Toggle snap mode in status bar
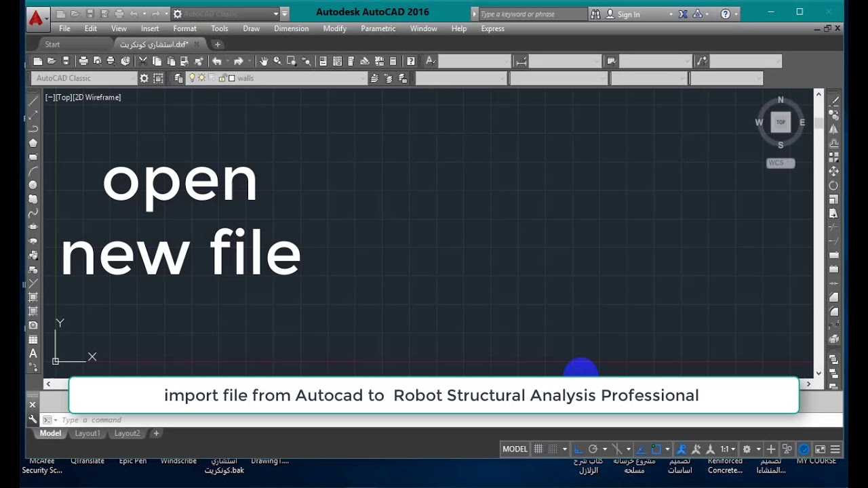The image size is (868, 488). 553,449
